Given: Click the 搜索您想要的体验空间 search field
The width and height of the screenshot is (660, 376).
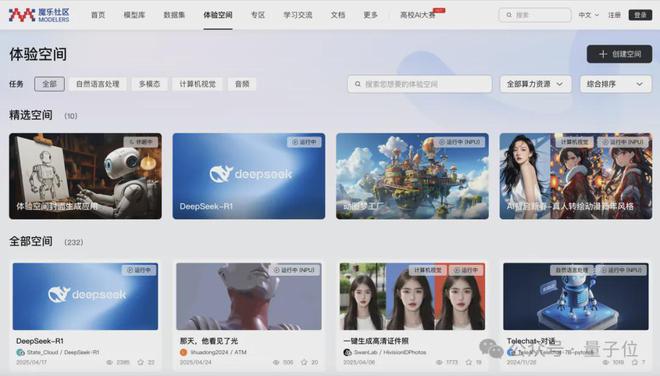Looking at the screenshot, I should pyautogui.click(x=420, y=84).
